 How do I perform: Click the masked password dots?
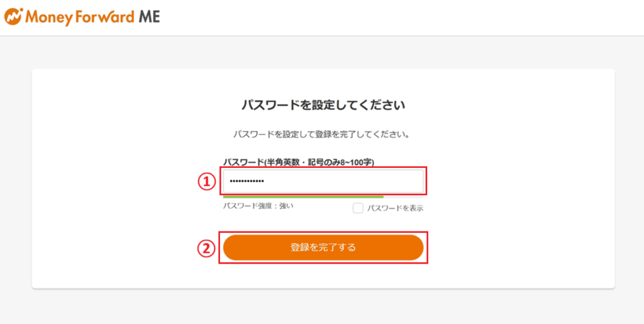click(x=247, y=181)
